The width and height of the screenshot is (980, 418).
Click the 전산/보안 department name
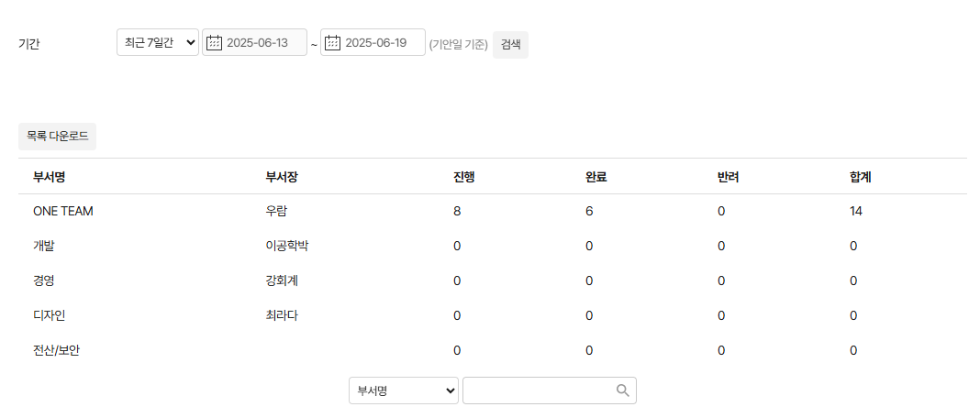[x=57, y=350]
